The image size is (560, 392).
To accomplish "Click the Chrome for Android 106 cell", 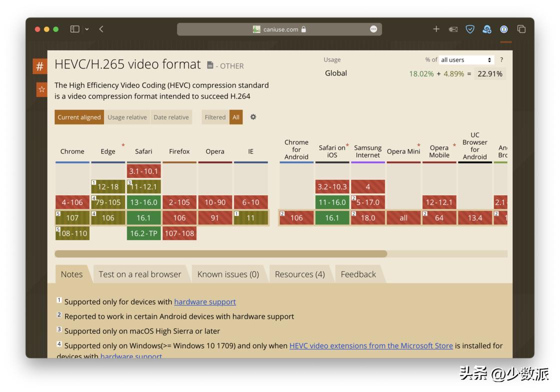I will [296, 218].
